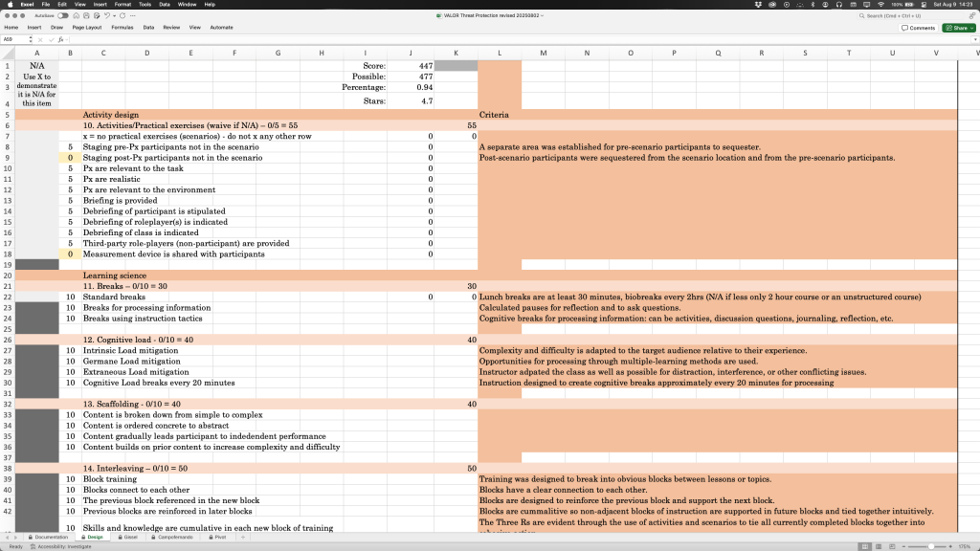
Task: Click the zoom out minus icon
Action: pos(904,546)
